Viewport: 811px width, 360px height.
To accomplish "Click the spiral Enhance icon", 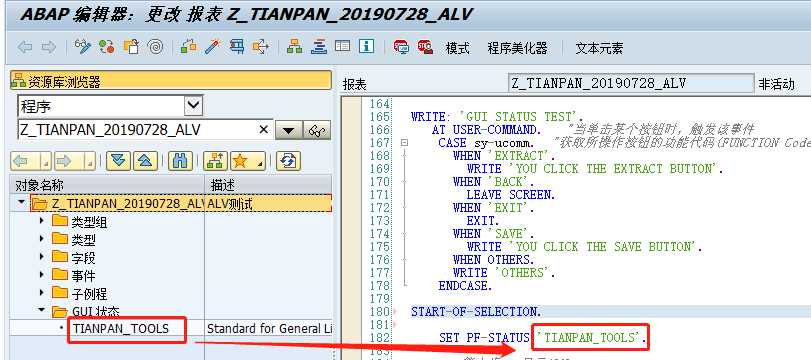I will [x=155, y=47].
